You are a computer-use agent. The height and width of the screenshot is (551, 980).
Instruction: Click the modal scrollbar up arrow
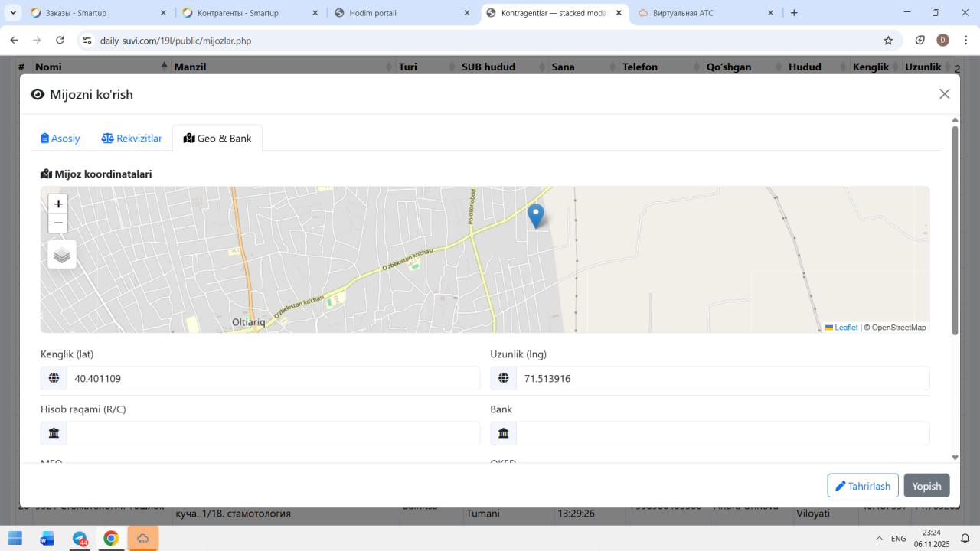tap(955, 120)
